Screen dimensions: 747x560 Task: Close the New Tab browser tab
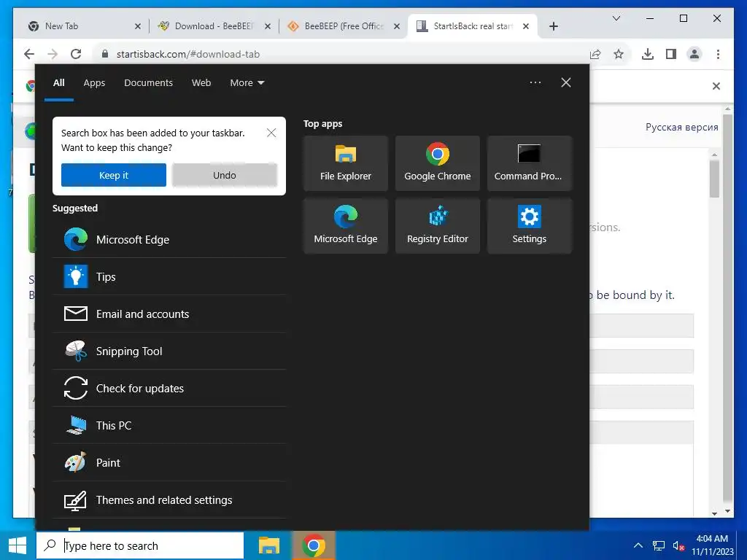pos(137,26)
